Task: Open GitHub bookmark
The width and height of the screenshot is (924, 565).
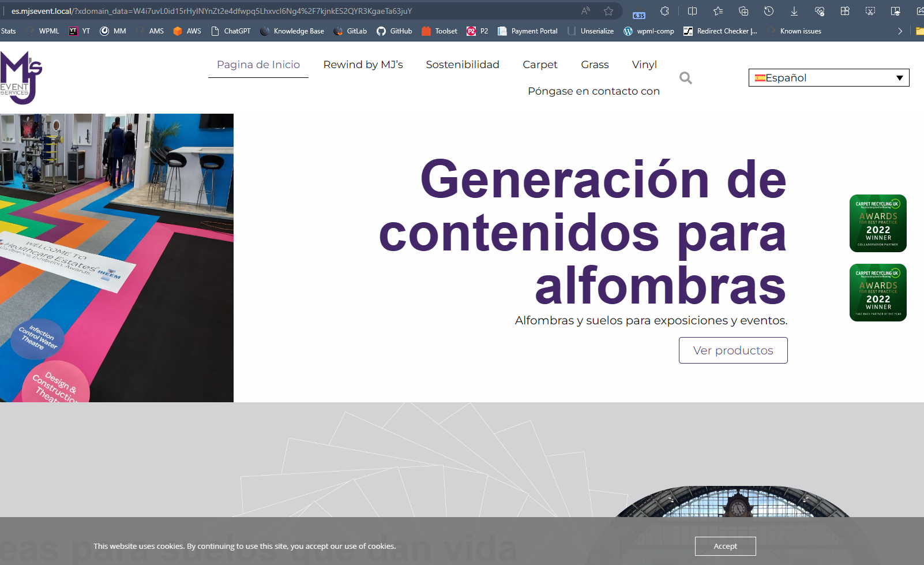Action: click(395, 31)
